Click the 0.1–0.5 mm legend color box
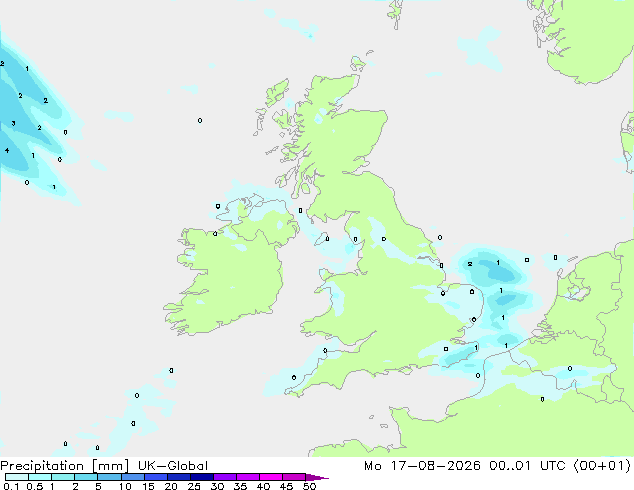Image resolution: width=634 pixels, height=490 pixels. [17, 477]
